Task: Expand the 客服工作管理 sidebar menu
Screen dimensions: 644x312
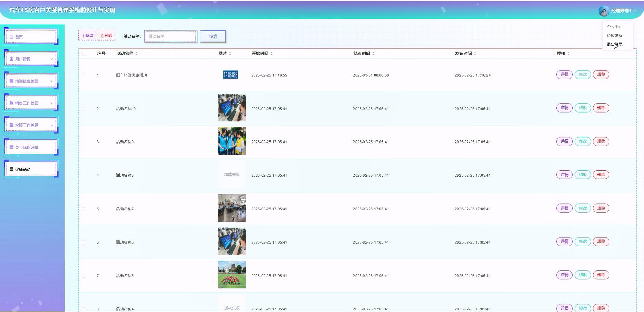Action: click(31, 125)
